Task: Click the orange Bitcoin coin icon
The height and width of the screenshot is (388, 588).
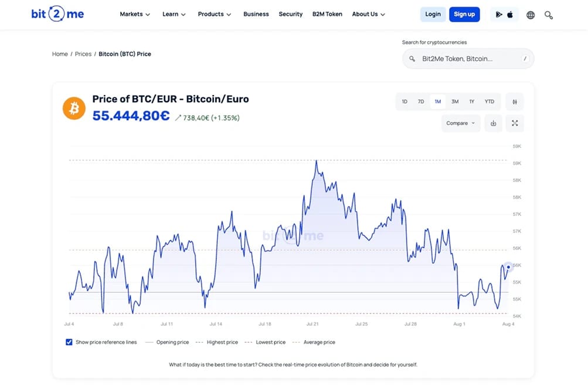Action: point(74,108)
